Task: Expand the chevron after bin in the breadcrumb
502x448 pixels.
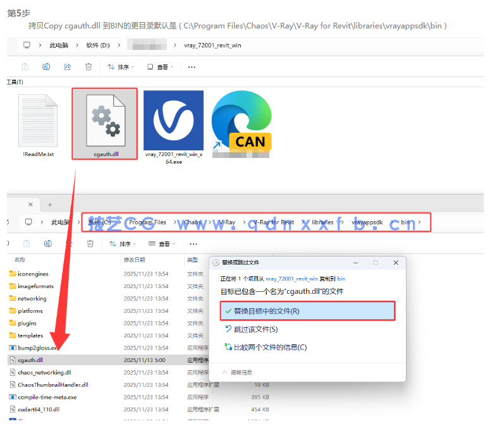Action: point(419,222)
